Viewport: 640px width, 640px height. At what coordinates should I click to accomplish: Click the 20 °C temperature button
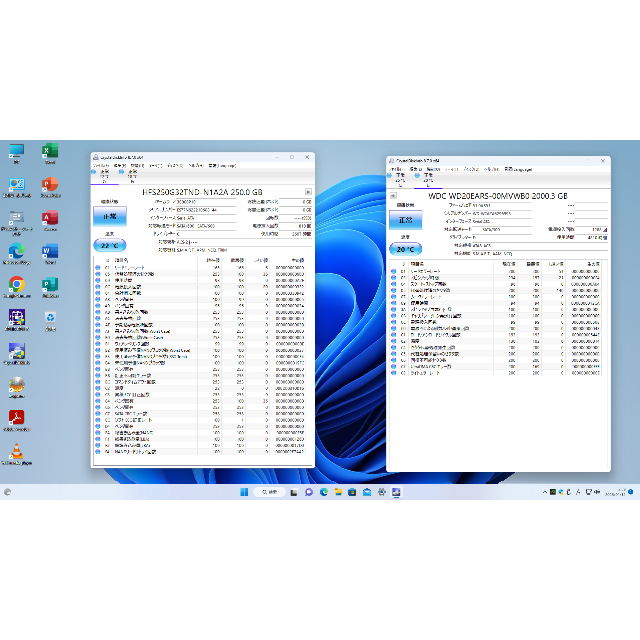[405, 249]
